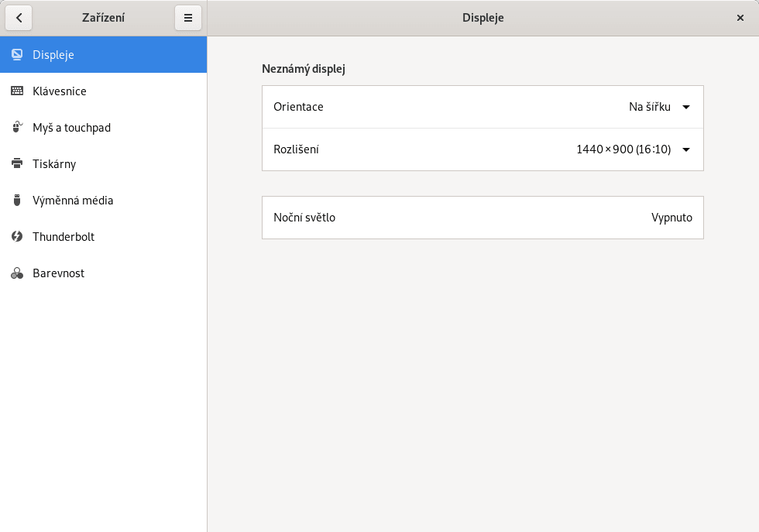Open the Klávesnice settings panel
This screenshot has width=759, height=532.
[x=60, y=91]
